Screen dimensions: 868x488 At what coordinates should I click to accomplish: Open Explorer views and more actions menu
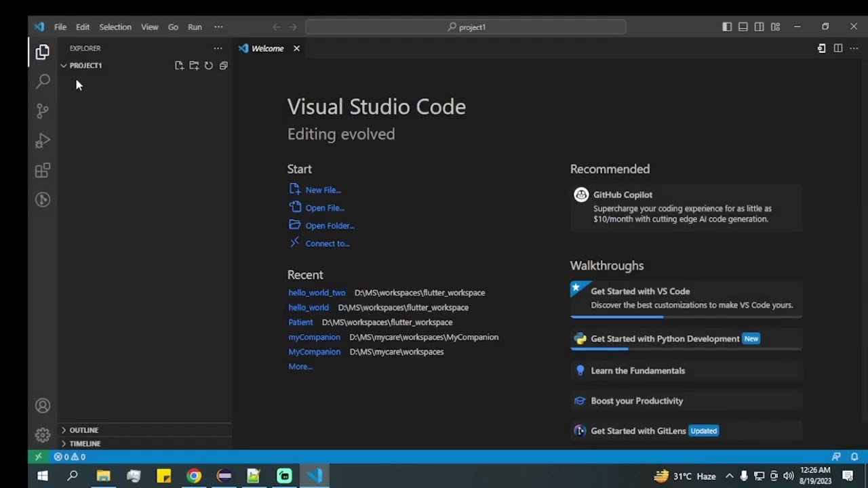click(x=218, y=48)
